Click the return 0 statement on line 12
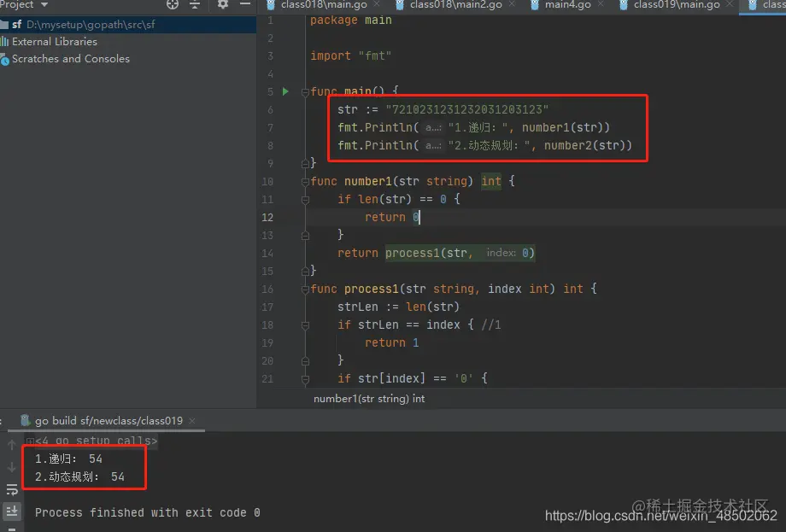Viewport: 786px width, 532px height. coord(392,217)
